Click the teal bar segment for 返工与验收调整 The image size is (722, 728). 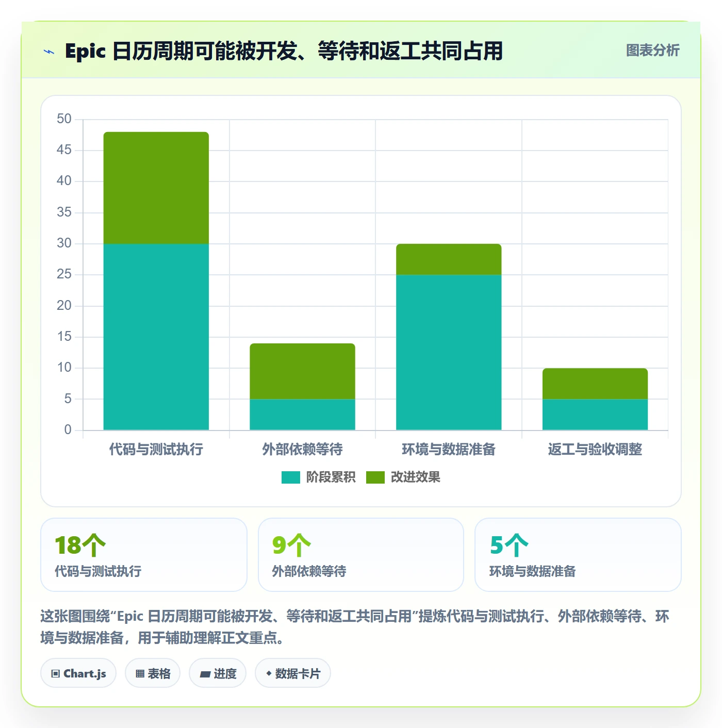coord(595,415)
